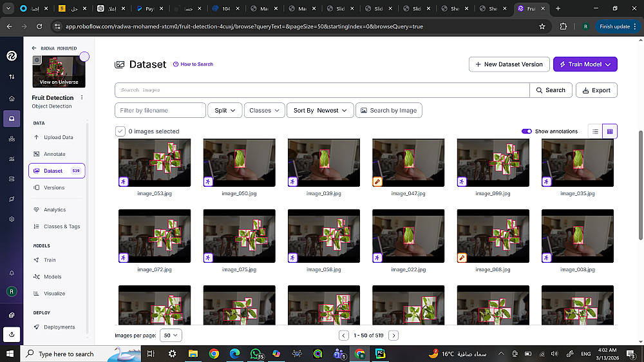Open image_053.jpg thumbnail

click(155, 163)
